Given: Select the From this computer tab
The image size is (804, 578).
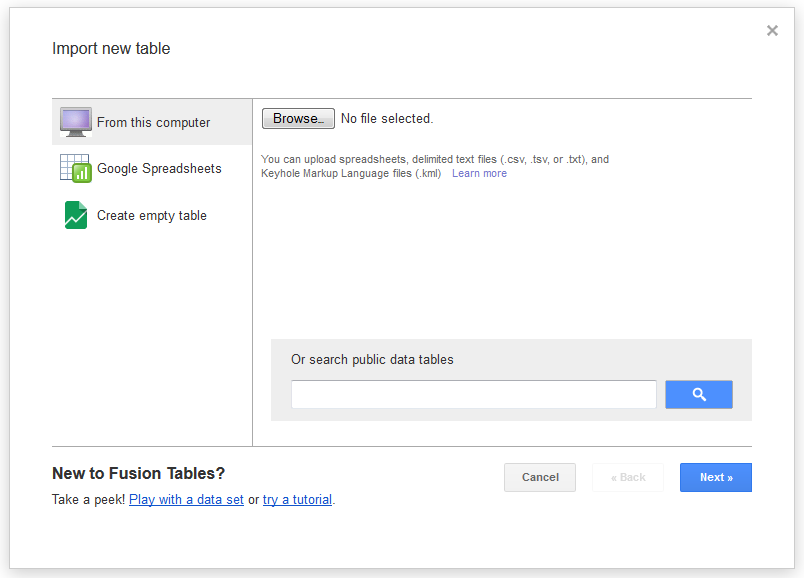Looking at the screenshot, I should [153, 123].
